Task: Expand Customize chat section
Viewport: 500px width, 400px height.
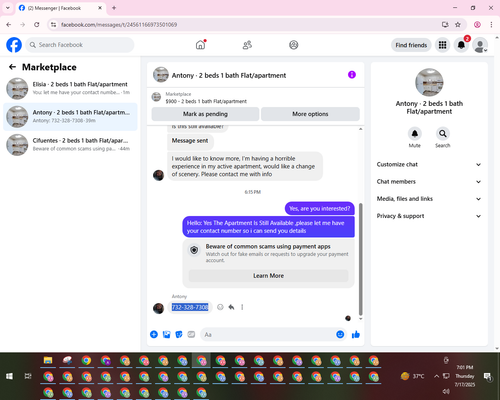Action: click(x=429, y=164)
